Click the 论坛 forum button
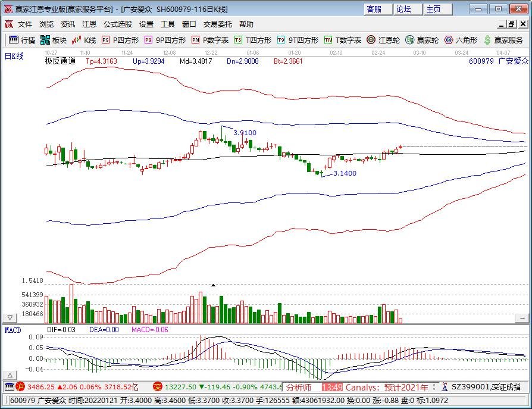532x409 pixels. coord(408,9)
